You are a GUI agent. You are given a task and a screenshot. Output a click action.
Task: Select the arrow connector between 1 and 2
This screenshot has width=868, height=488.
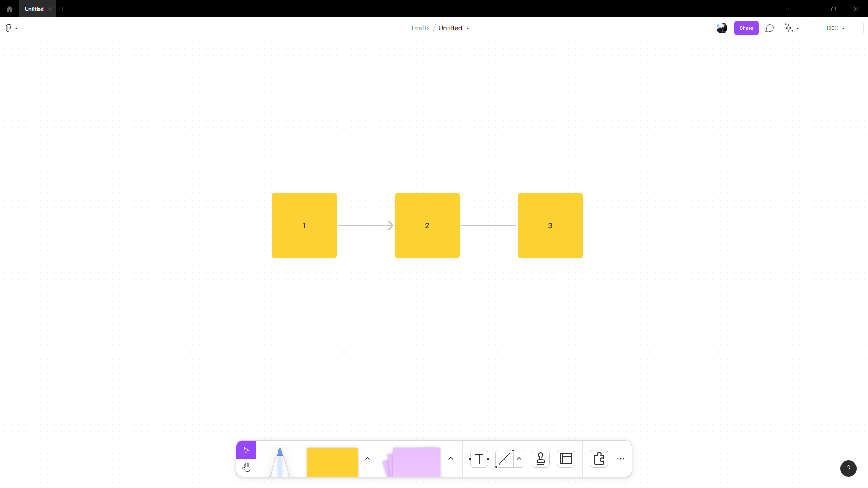366,225
